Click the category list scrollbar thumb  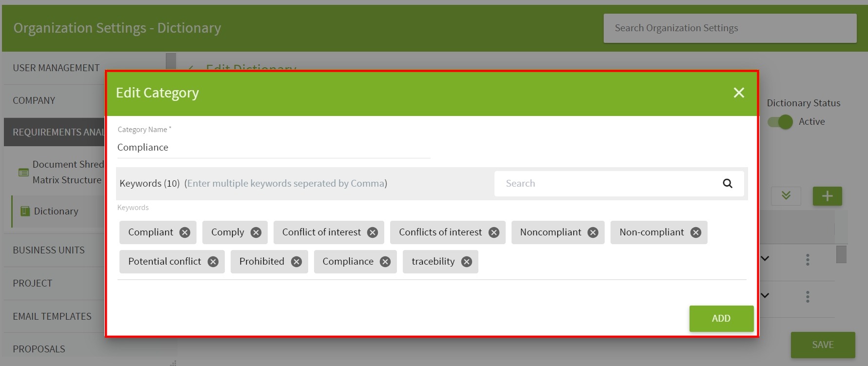pyautogui.click(x=841, y=254)
